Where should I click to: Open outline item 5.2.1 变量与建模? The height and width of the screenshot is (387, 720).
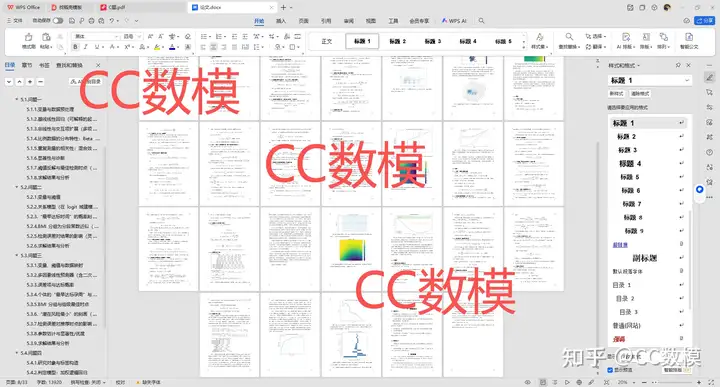[x=43, y=197]
